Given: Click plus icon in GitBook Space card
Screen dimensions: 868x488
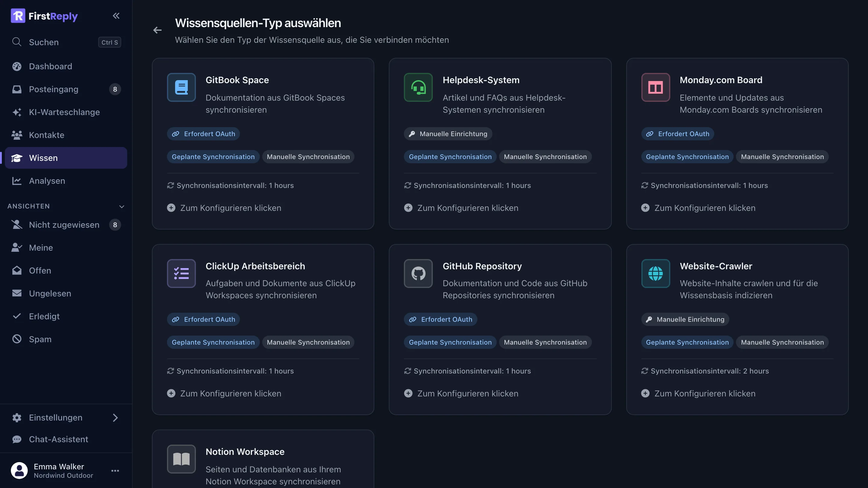Looking at the screenshot, I should (x=171, y=208).
